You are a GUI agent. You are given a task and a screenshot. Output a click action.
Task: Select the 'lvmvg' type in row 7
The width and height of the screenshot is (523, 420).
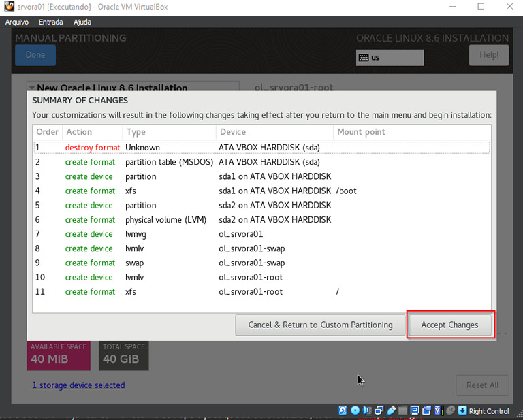[x=136, y=234]
